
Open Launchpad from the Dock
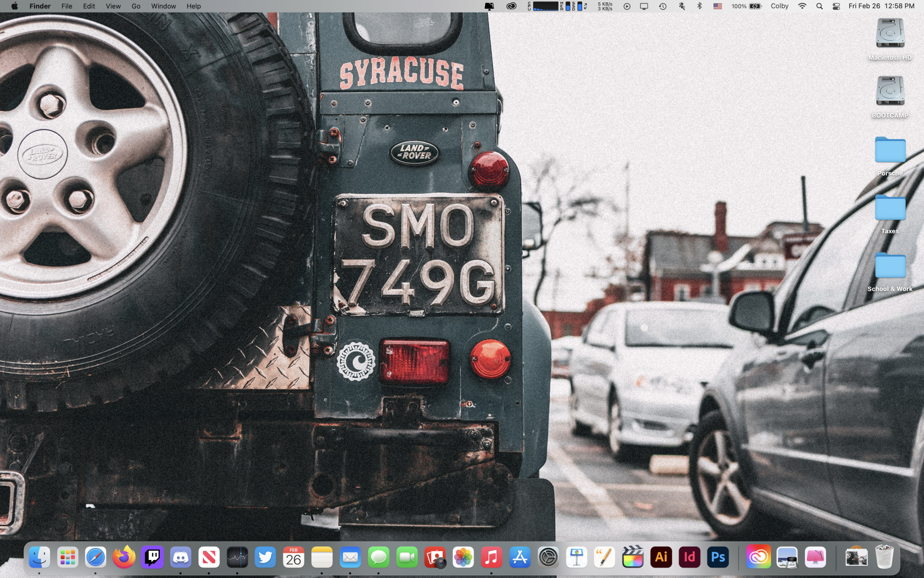pos(67,557)
